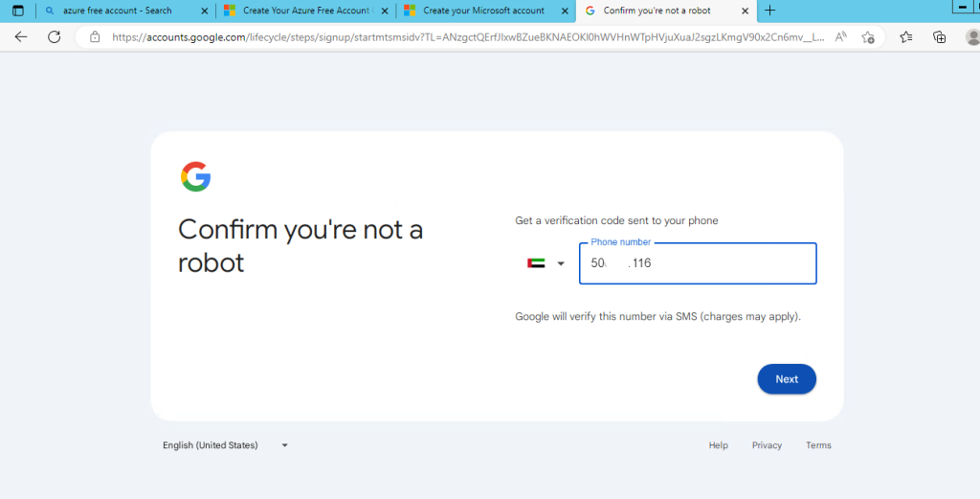Click the Google logo
The width and height of the screenshot is (980, 499).
pos(195,176)
